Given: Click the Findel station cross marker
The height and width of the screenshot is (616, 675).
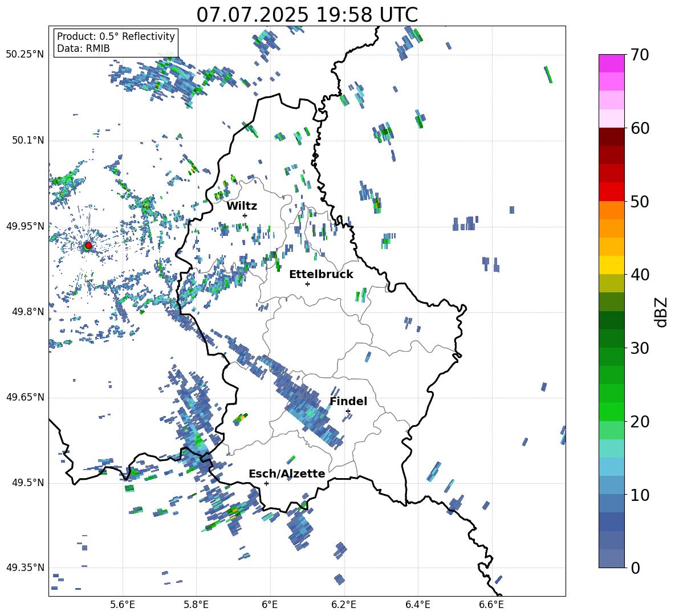Looking at the screenshot, I should [348, 411].
